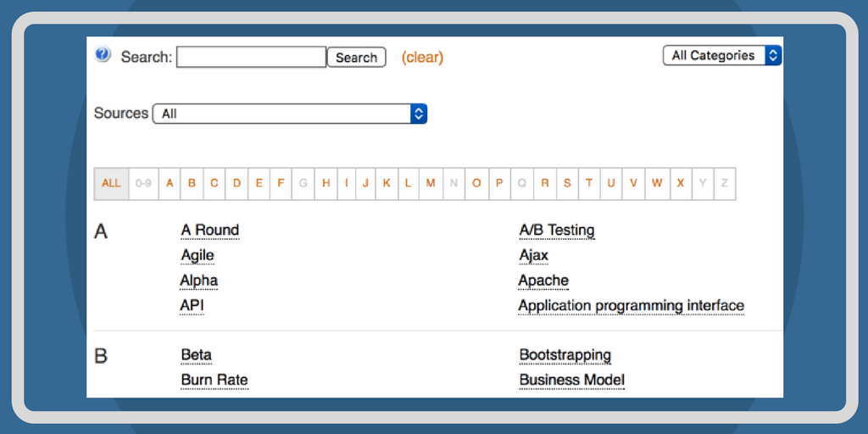Screen dimensions: 868x434
Task: Choose letter S in the alphabet bar
Action: (566, 183)
